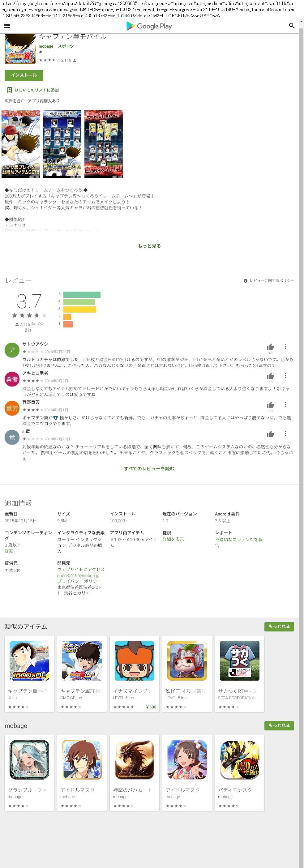
Task: Read all reviews via すべてのレビューを読む
Action: 149,468
